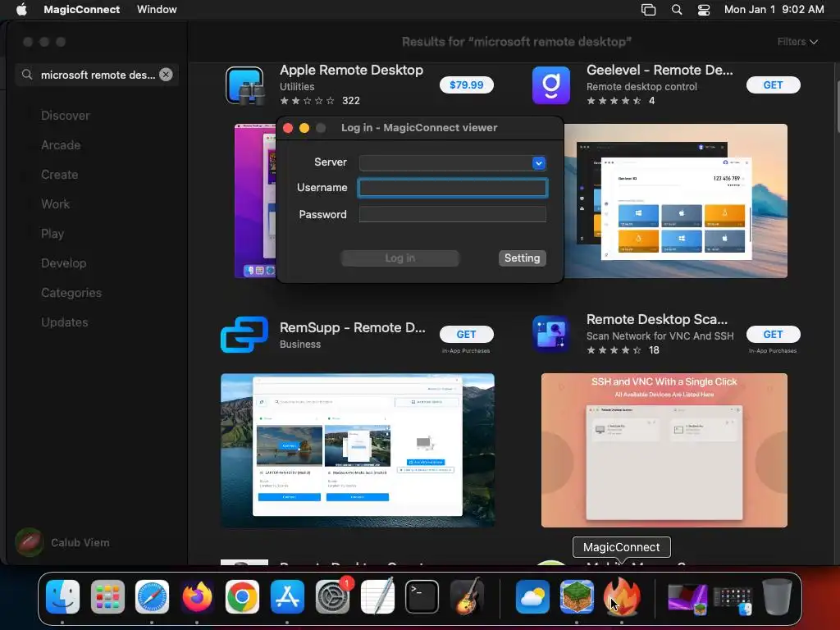The image size is (840, 630).
Task: Select Create in App Store sidebar
Action: point(59,175)
